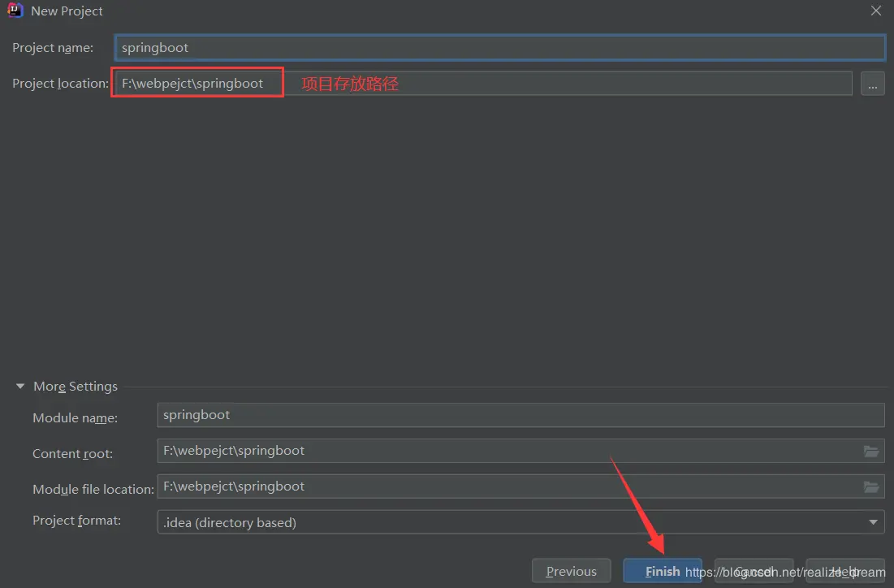Click the Project location path field

point(483,84)
